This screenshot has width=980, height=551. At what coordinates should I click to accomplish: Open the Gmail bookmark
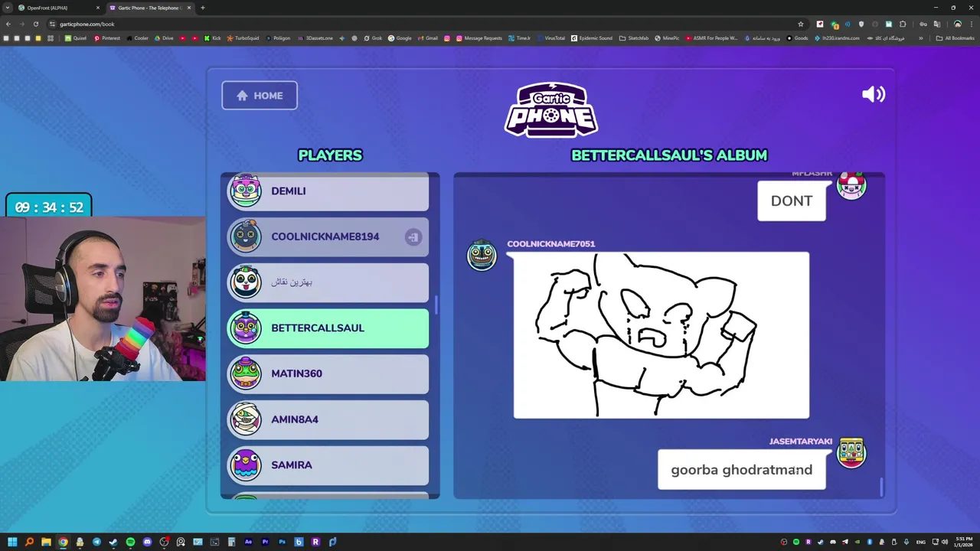(428, 37)
